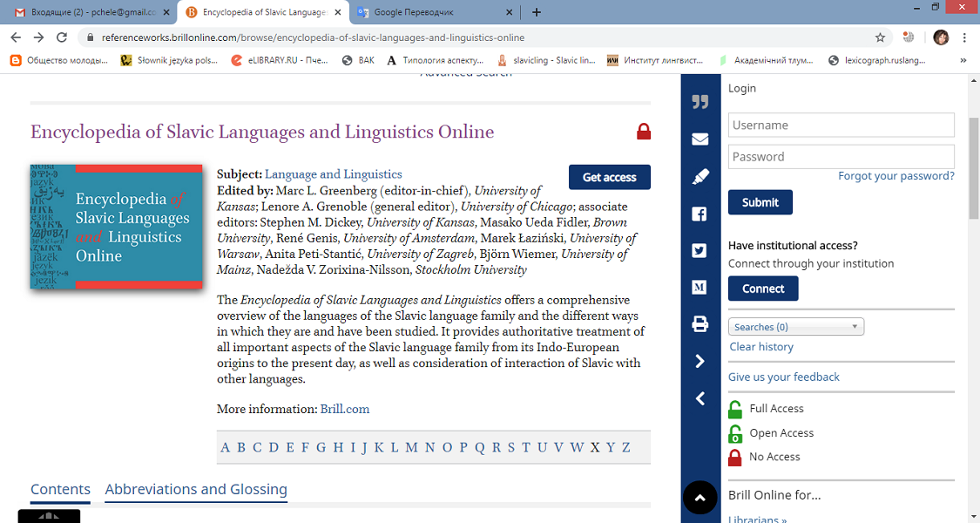Open the Abbreviations and Glossing tab
Viewport: 980px width, 523px height.
(x=196, y=489)
